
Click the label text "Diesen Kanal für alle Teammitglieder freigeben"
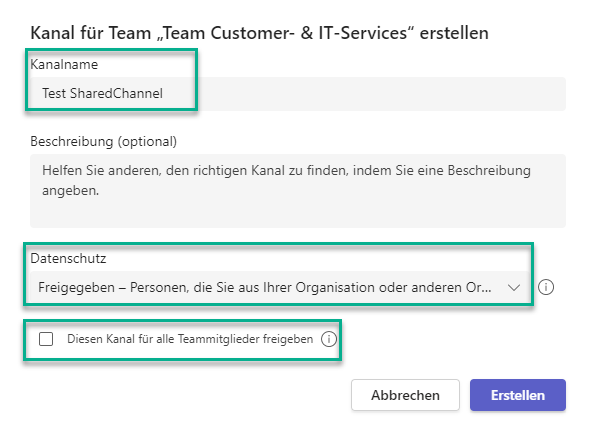190,339
